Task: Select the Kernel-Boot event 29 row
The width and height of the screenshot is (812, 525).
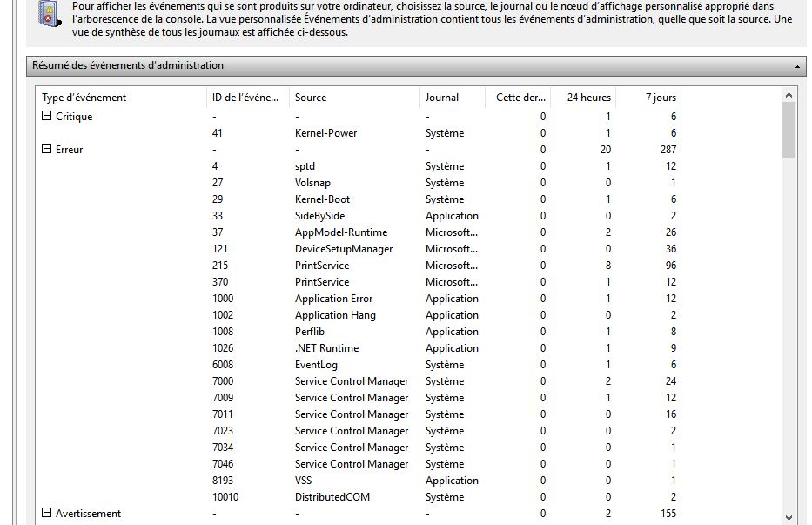Action: point(359,199)
